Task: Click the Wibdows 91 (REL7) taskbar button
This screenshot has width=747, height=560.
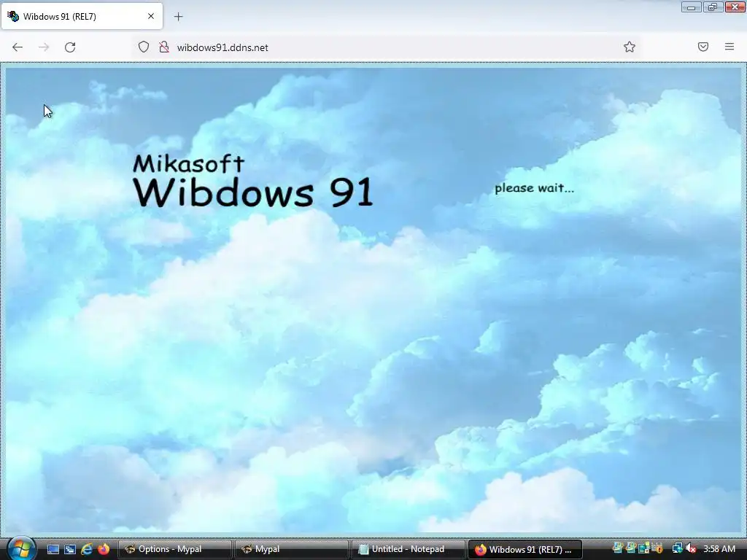Action: 525,550
